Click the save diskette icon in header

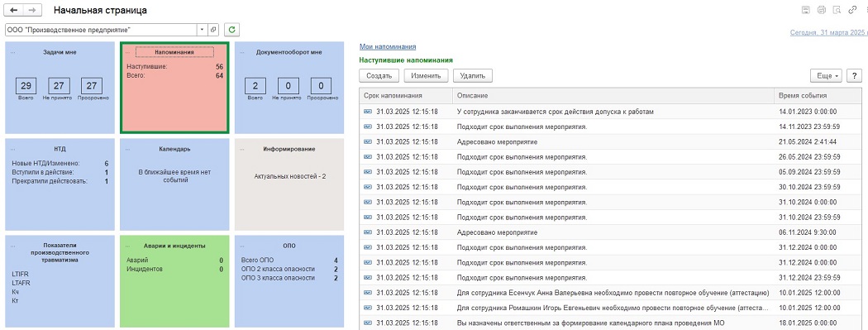click(x=807, y=9)
